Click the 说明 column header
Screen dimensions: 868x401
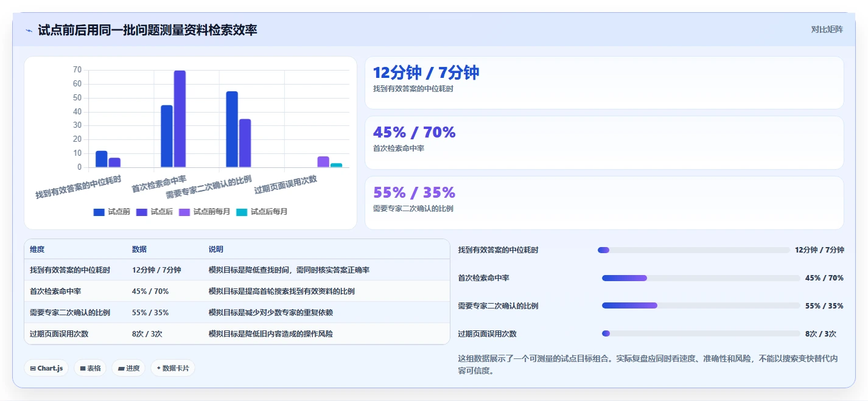pyautogui.click(x=215, y=249)
